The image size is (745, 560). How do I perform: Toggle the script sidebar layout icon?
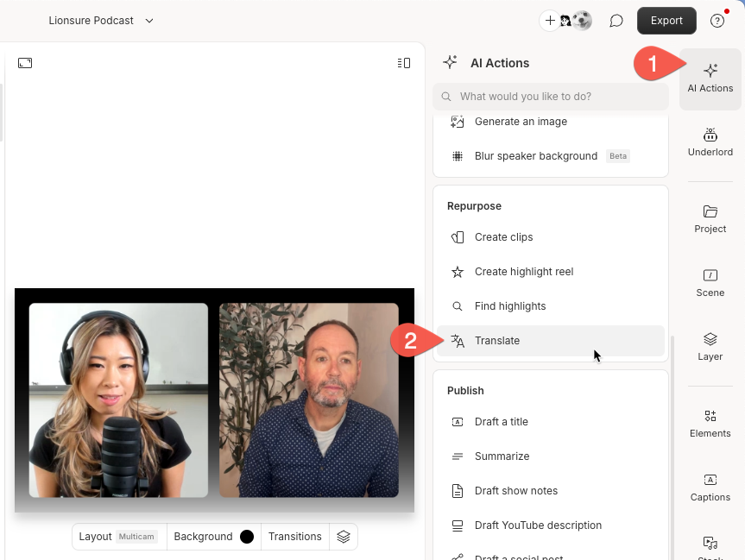point(404,63)
